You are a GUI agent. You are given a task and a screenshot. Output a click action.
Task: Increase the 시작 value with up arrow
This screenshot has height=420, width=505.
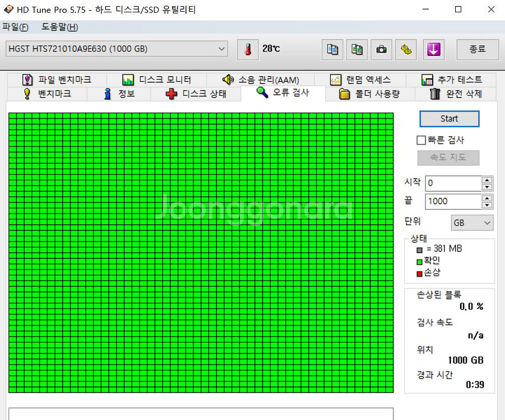(487, 180)
